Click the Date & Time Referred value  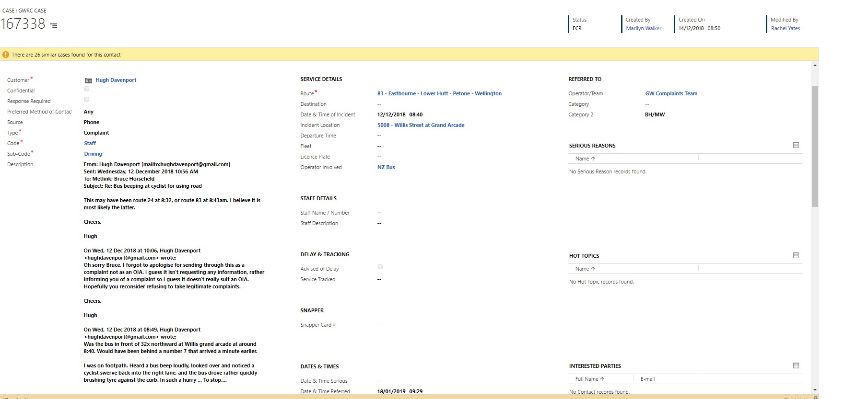(400, 391)
